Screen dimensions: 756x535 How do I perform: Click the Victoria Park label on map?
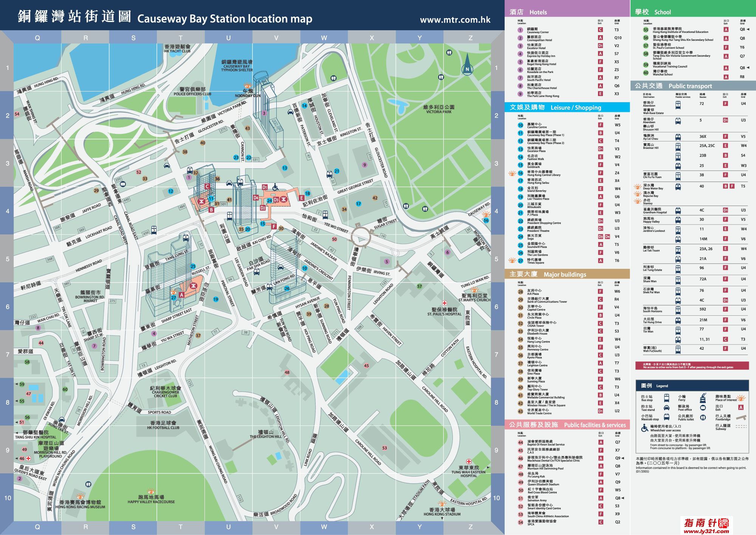438,109
